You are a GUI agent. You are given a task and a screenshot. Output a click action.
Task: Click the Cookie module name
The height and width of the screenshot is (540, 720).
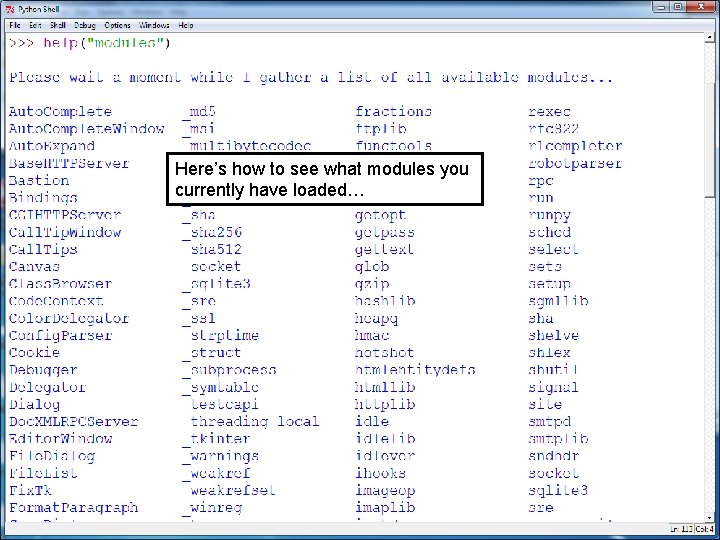tap(34, 353)
